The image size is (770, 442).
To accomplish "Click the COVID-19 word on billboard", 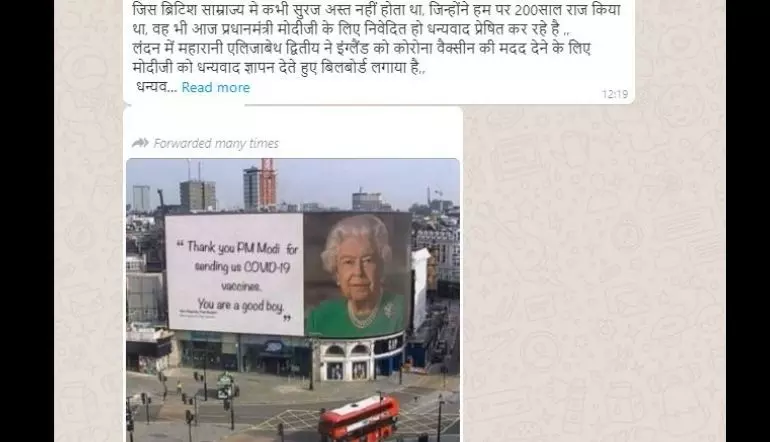I will click(267, 267).
